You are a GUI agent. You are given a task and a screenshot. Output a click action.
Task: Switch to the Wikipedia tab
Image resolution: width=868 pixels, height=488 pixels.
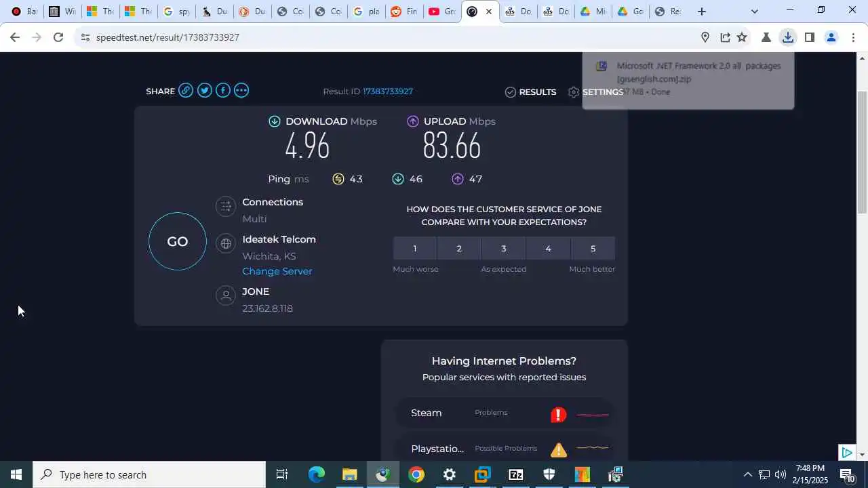click(x=62, y=12)
